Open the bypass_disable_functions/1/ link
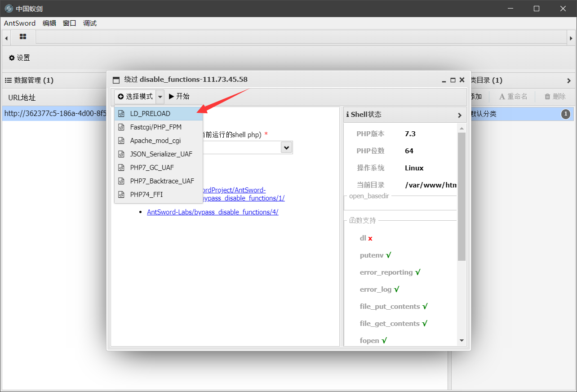Screen dimensions: 577x392 [x=243, y=198]
